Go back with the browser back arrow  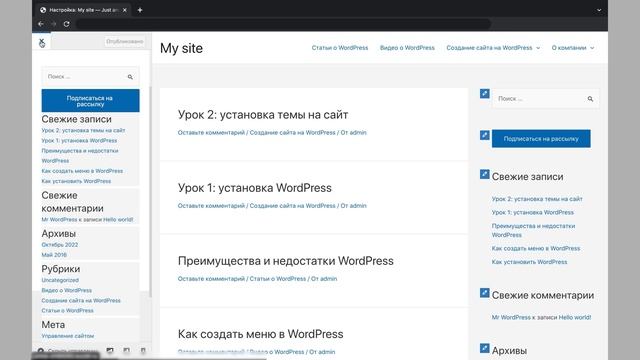pyautogui.click(x=40, y=24)
